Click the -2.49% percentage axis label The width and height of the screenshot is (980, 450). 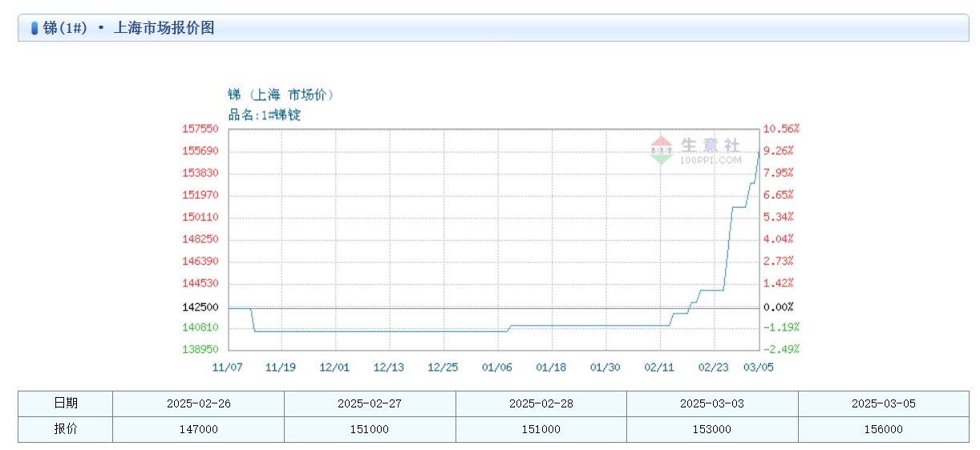pos(781,349)
